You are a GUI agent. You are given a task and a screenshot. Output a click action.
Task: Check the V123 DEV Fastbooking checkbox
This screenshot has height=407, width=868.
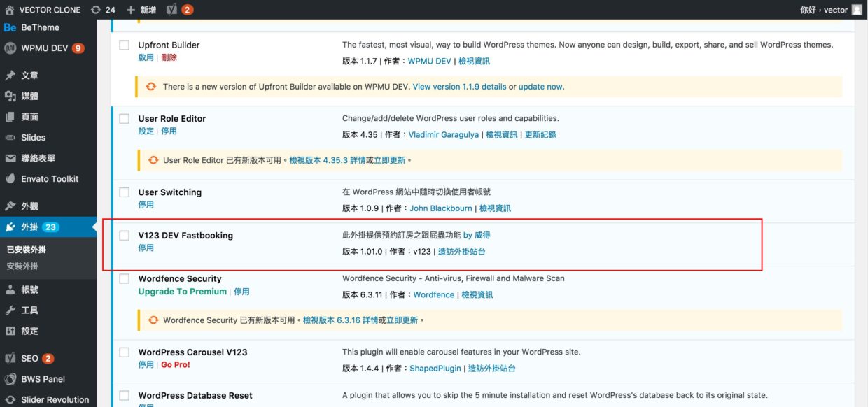point(124,236)
